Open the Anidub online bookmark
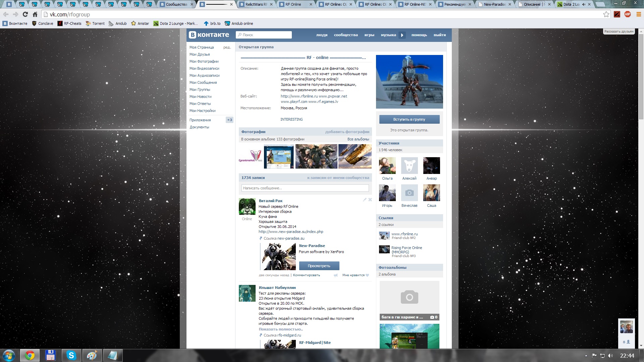The height and width of the screenshot is (362, 644). [239, 23]
